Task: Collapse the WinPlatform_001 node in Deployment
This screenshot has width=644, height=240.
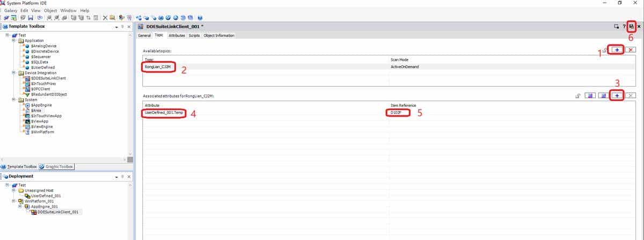Action: point(13,201)
